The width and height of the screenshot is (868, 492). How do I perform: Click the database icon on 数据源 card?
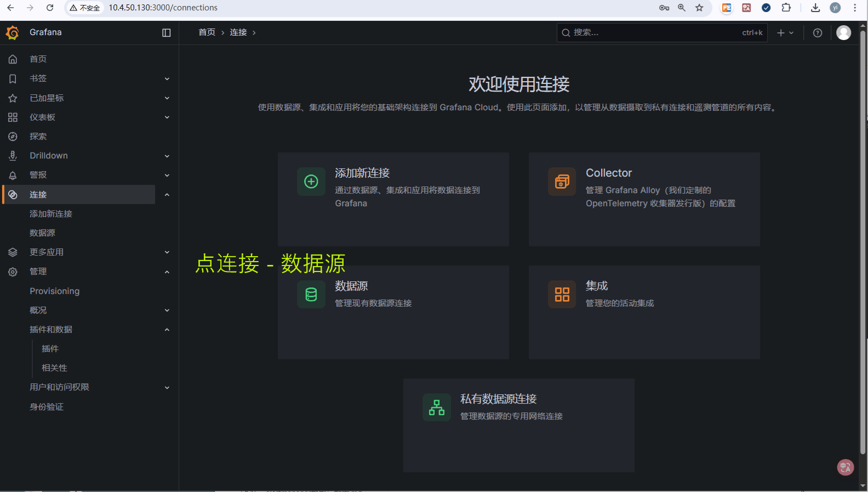tap(311, 295)
